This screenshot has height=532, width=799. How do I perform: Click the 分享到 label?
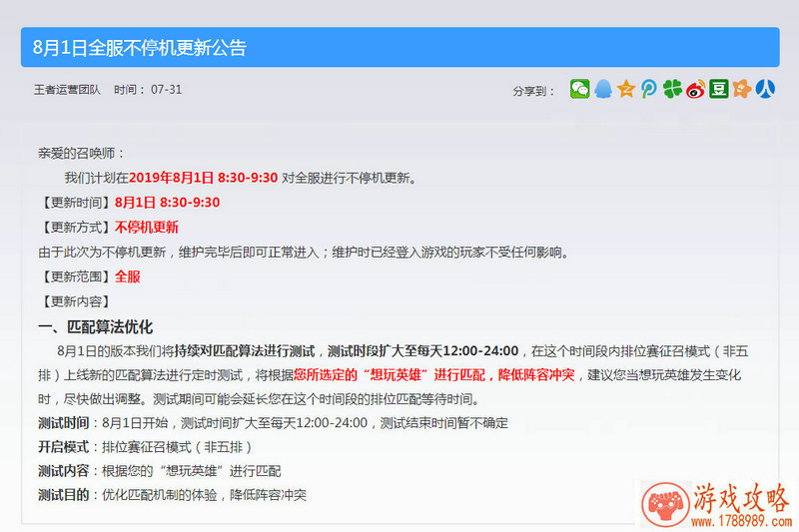click(x=534, y=90)
